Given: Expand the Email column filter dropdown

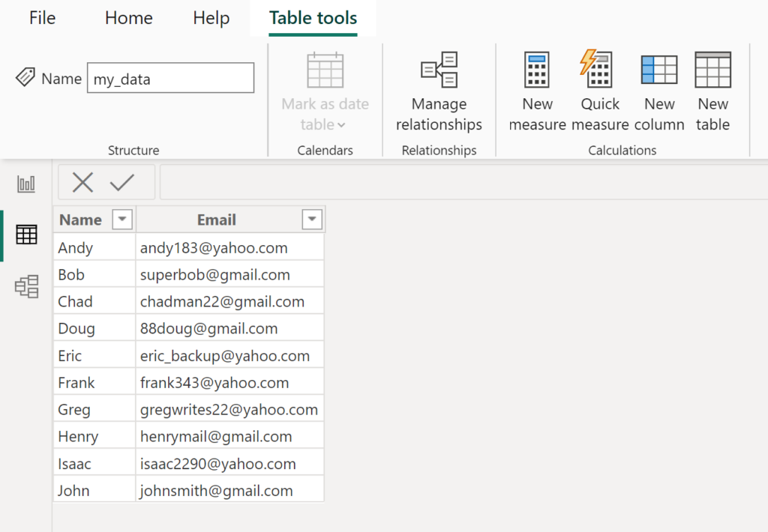Looking at the screenshot, I should pyautogui.click(x=312, y=220).
